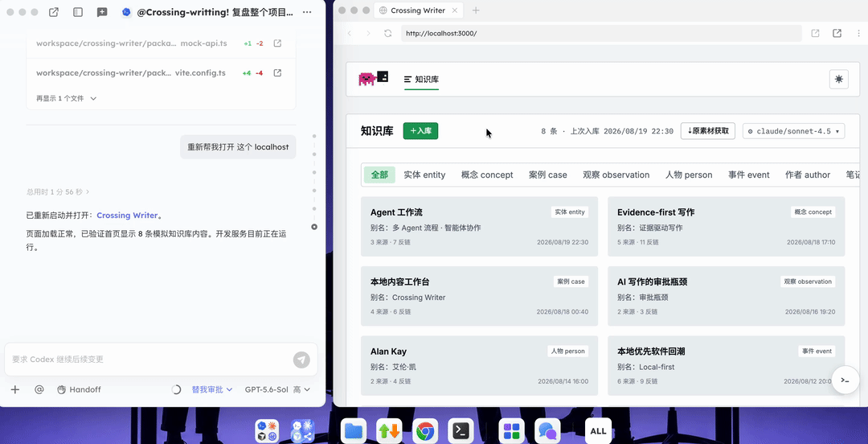
Task: Open the three-dot more options menu
Action: click(307, 12)
